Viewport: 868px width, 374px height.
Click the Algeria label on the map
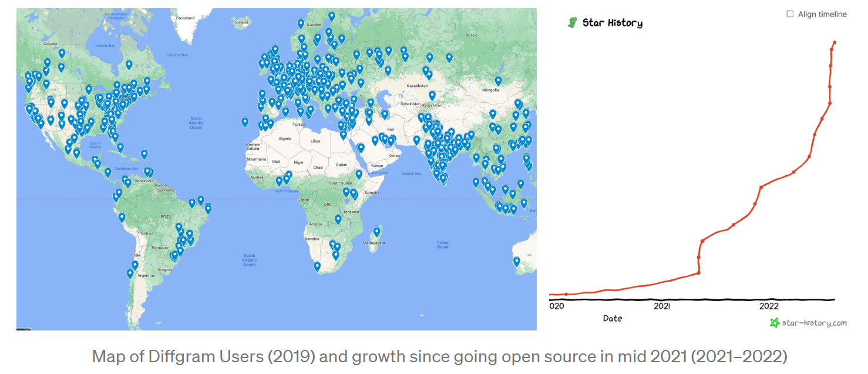point(285,139)
